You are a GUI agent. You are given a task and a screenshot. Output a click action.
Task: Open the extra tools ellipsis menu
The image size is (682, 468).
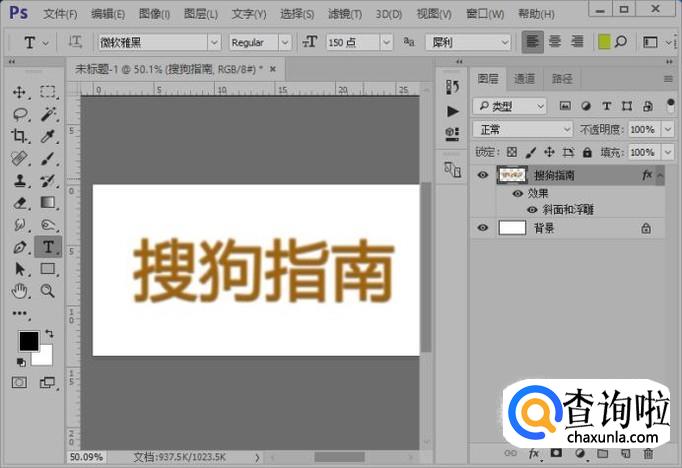[x=20, y=313]
